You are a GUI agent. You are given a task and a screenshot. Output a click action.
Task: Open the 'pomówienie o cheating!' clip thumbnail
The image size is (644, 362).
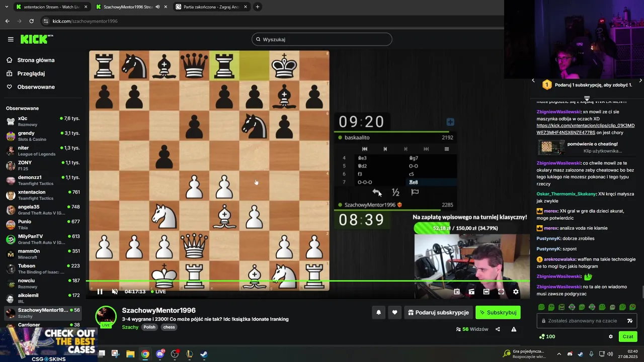pos(552,147)
